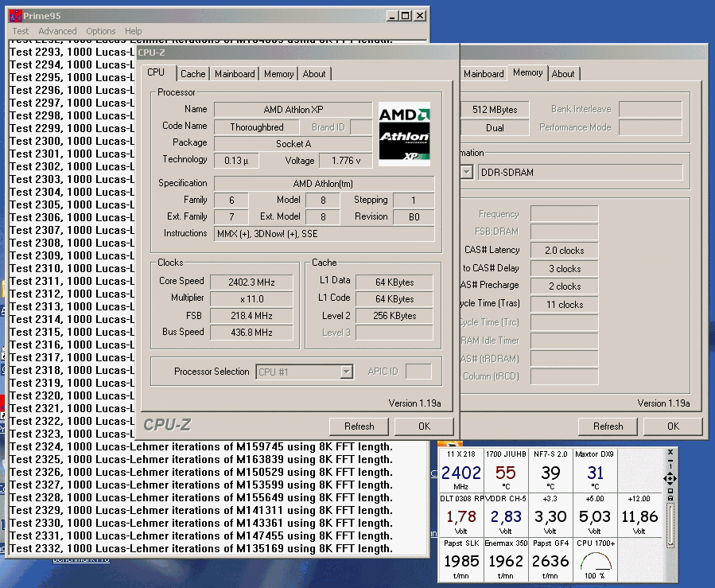
Task: Close the hardware monitor widget with its X
Action: (670, 452)
